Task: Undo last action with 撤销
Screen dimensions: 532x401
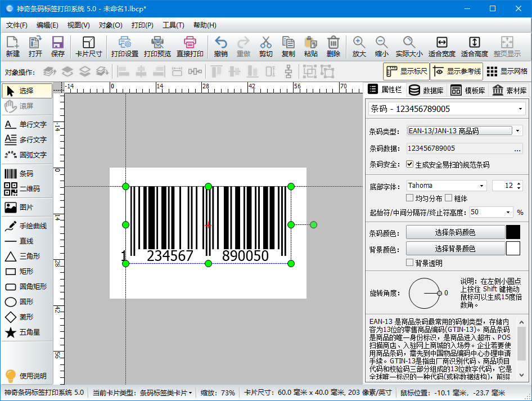Action: (221, 47)
